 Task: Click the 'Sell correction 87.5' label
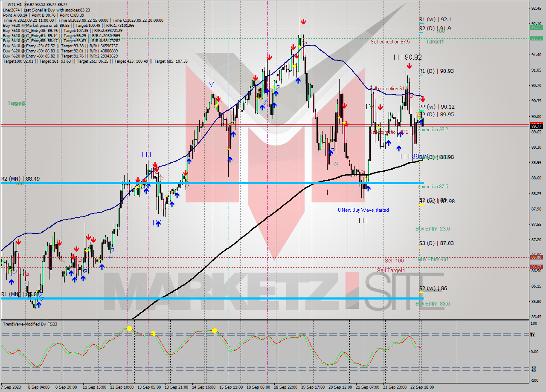click(x=390, y=42)
